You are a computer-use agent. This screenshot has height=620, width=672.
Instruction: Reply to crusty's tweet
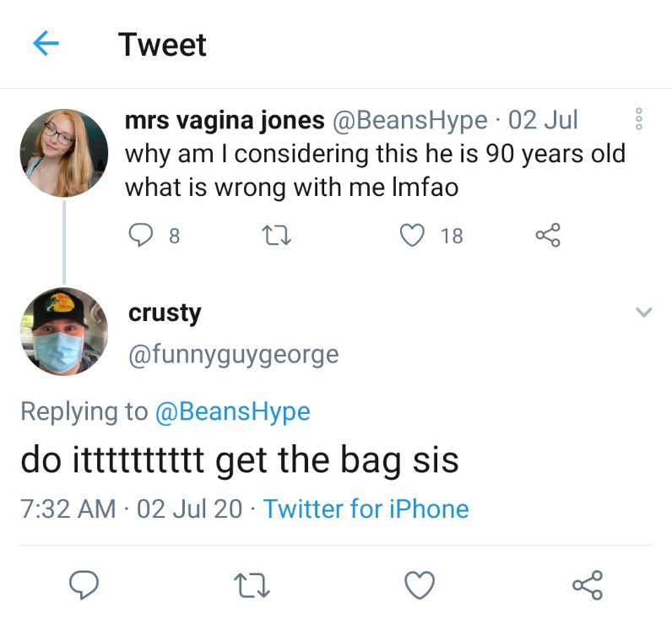(84, 585)
